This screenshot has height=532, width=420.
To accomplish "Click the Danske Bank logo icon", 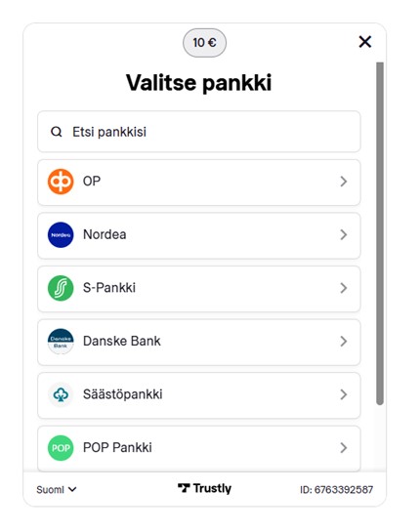I will [x=61, y=342].
